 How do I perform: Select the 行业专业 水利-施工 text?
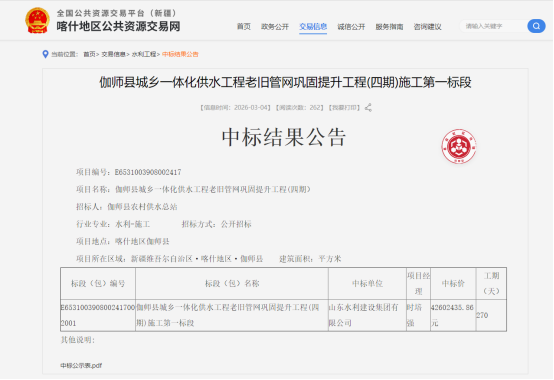coord(113,224)
